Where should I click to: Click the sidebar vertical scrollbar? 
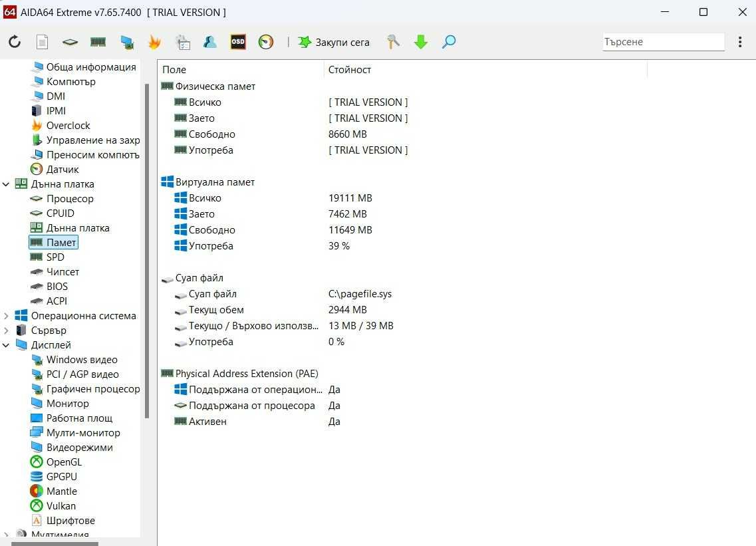pyautogui.click(x=146, y=251)
